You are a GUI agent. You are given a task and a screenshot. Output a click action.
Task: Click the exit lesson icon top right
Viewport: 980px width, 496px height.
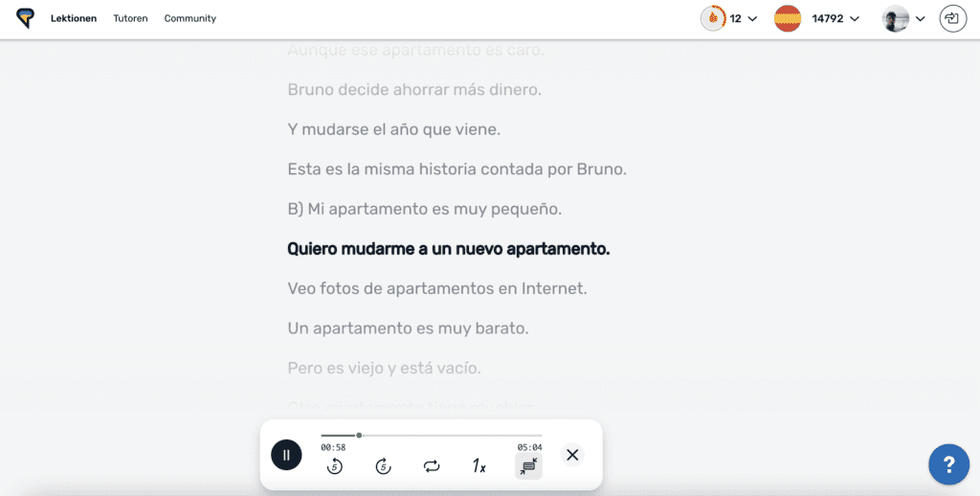click(952, 18)
